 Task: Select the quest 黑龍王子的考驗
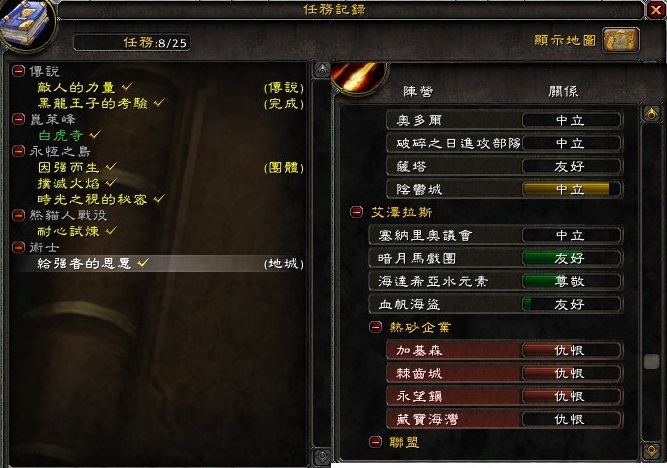coord(92,103)
